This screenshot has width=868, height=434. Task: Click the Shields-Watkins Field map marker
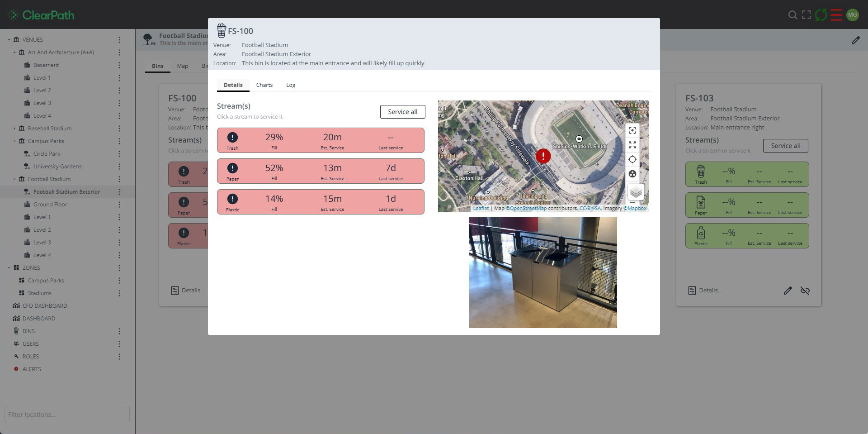click(x=579, y=139)
